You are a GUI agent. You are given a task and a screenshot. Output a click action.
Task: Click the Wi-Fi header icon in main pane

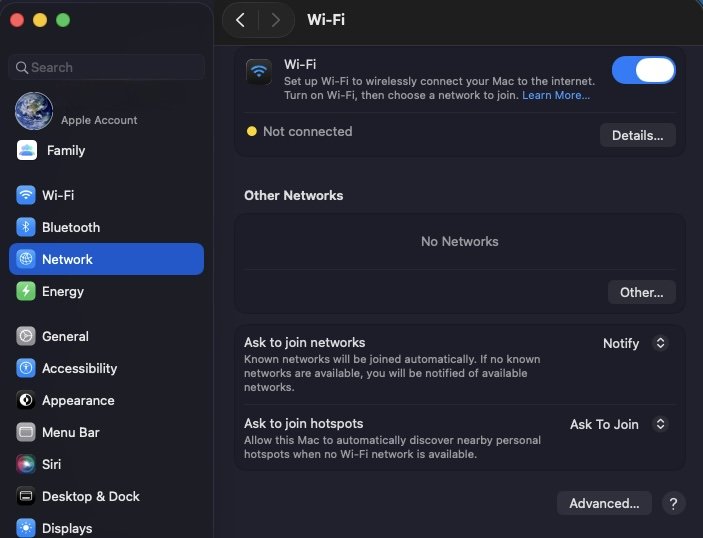coord(259,72)
